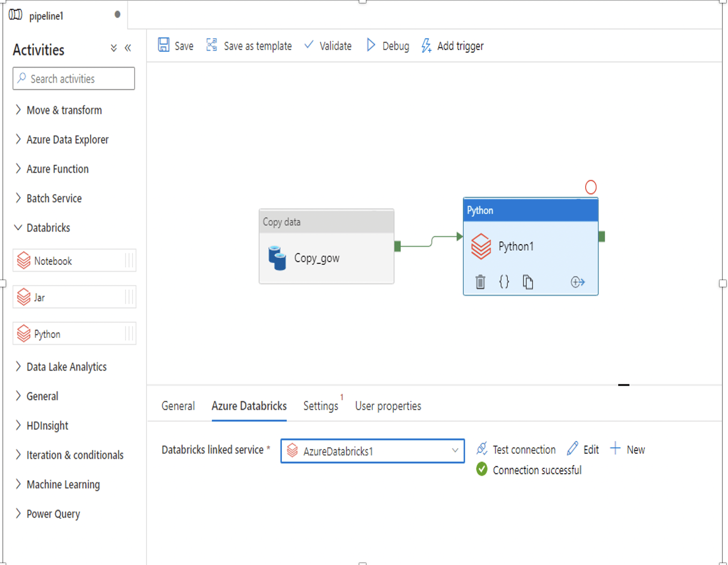Screen dimensions: 728x565
Task: Collapse the Activities pane
Action: (128, 48)
